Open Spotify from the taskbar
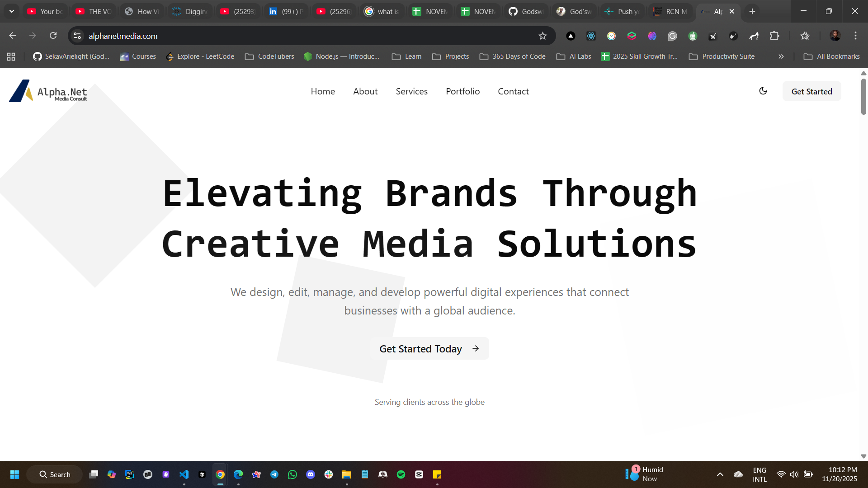 click(x=401, y=474)
